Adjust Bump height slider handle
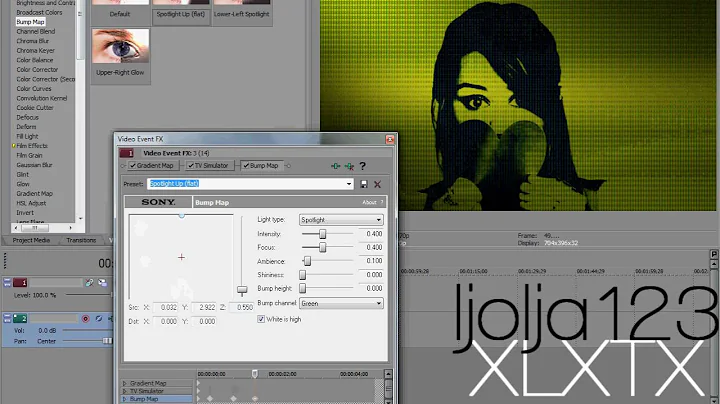 (x=303, y=288)
